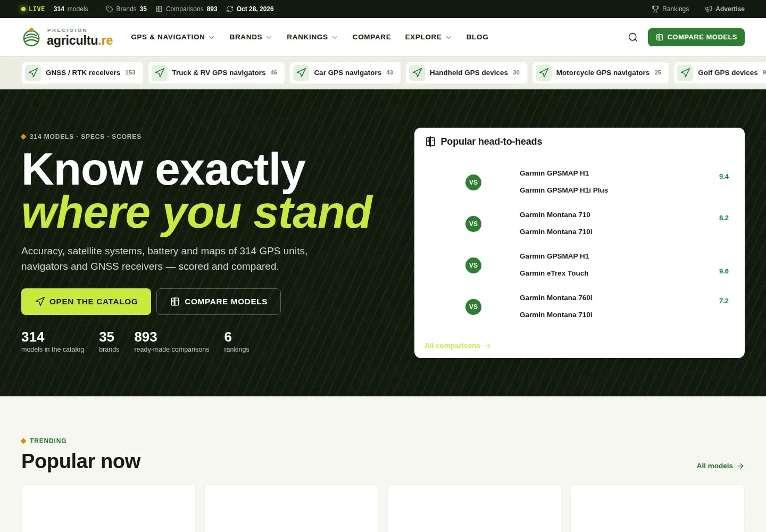Expand the Rankings dropdown in main nav
766x532 pixels.
tap(312, 37)
